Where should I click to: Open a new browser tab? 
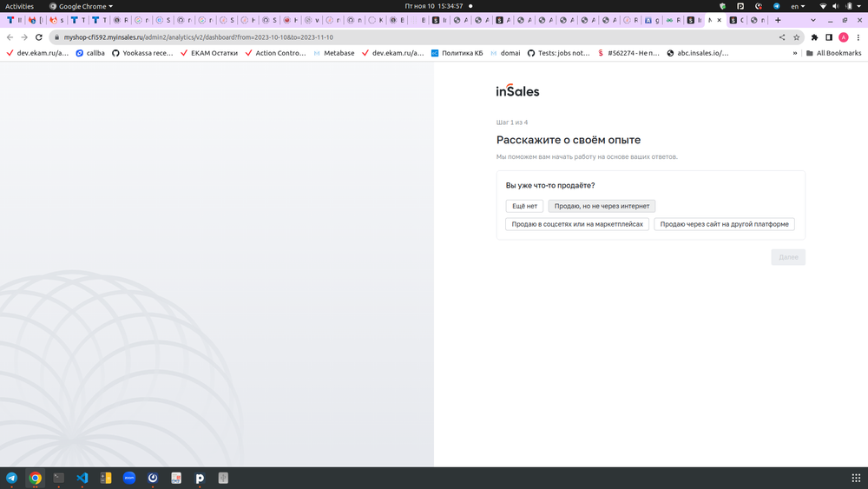pyautogui.click(x=778, y=20)
